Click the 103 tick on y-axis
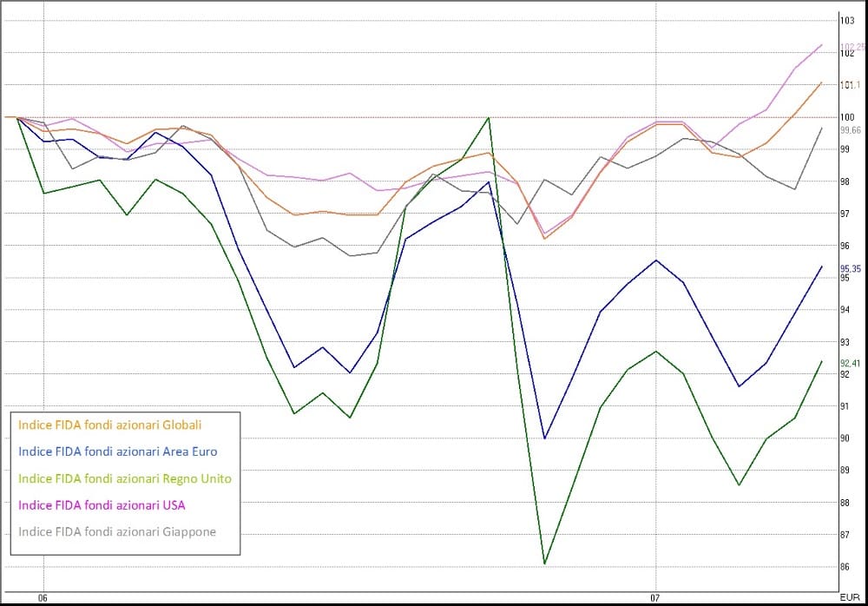Image resolution: width=868 pixels, height=606 pixels. pos(847,21)
